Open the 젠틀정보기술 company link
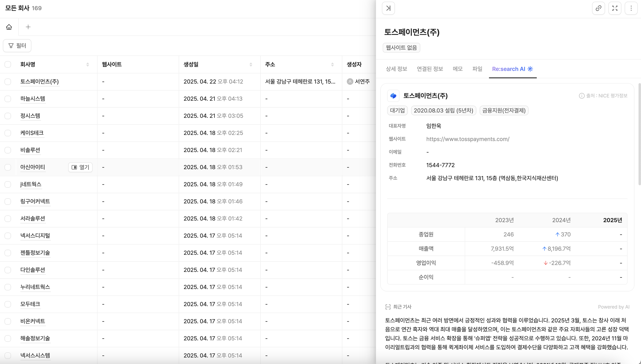Screen dimensions: 641x364 (35, 253)
